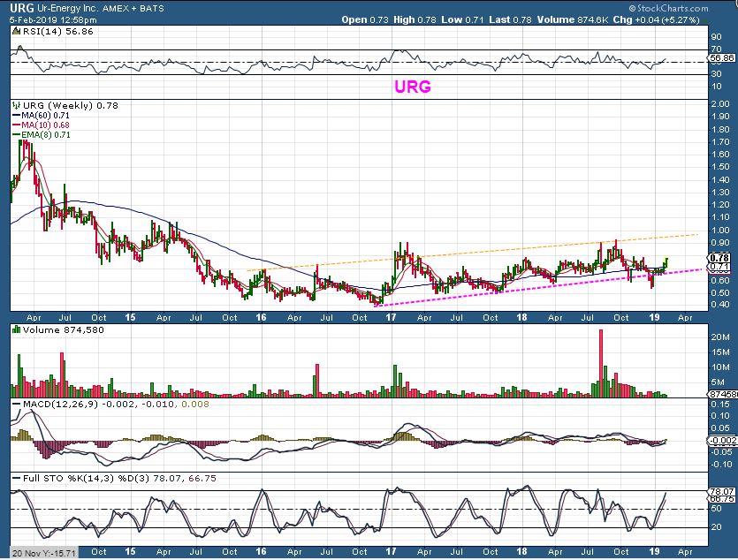Viewport: 738px width, 560px height.
Task: Click the 78.07 stochastic value tag
Action: click(x=721, y=490)
